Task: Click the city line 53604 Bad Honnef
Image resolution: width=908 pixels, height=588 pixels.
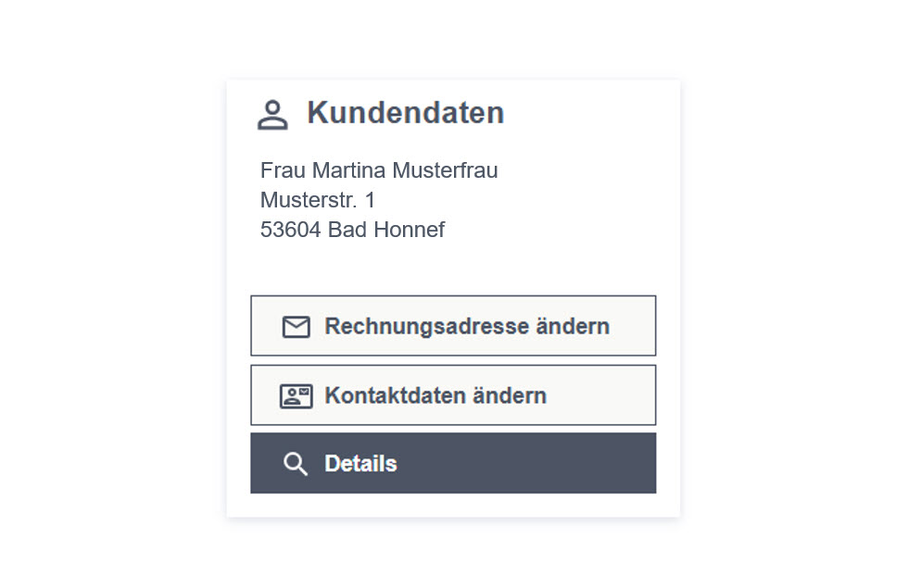Action: pyautogui.click(x=352, y=230)
